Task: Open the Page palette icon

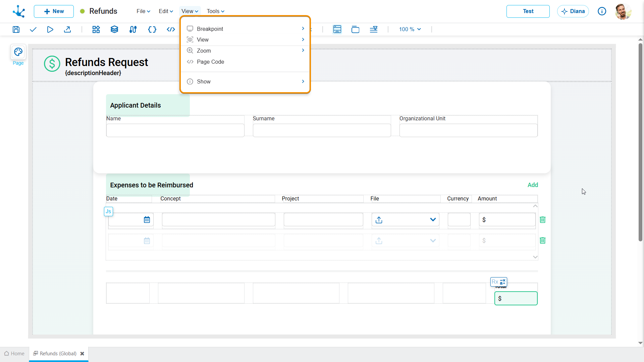Action: 18,52
